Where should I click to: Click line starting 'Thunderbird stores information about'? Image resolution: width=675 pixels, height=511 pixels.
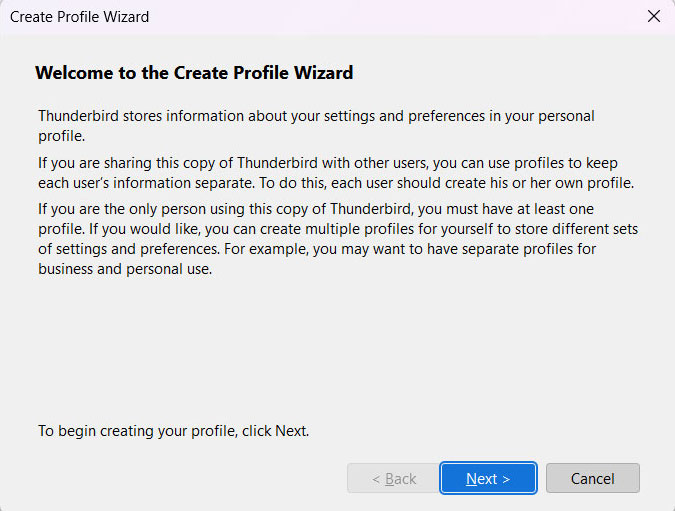[x=315, y=116]
